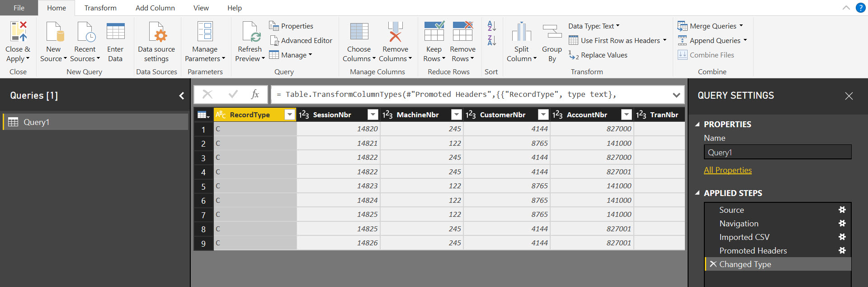This screenshot has width=868, height=287.
Task: Switch to the Help tab
Action: click(235, 8)
